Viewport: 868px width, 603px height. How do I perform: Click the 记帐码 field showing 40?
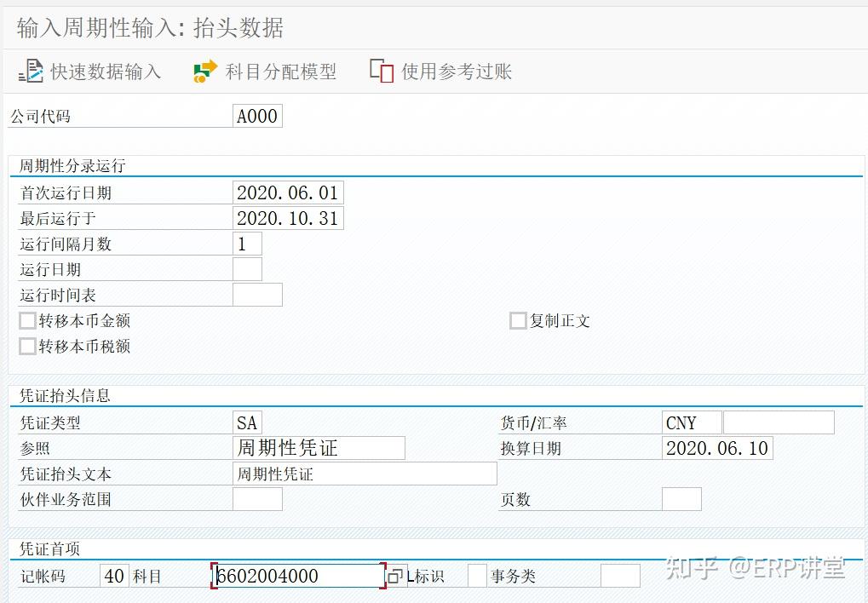point(115,575)
